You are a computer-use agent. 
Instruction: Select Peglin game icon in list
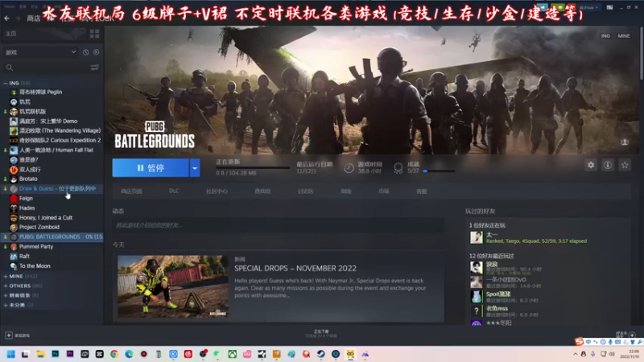click(14, 92)
